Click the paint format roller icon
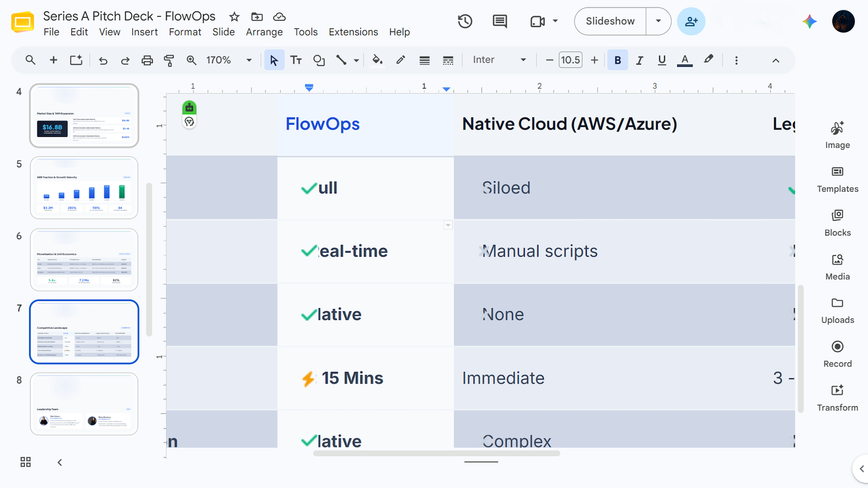This screenshot has width=868, height=488. coord(169,60)
